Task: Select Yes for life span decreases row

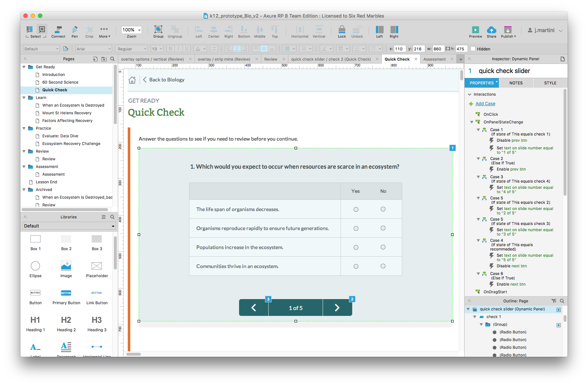Action: 356,209
